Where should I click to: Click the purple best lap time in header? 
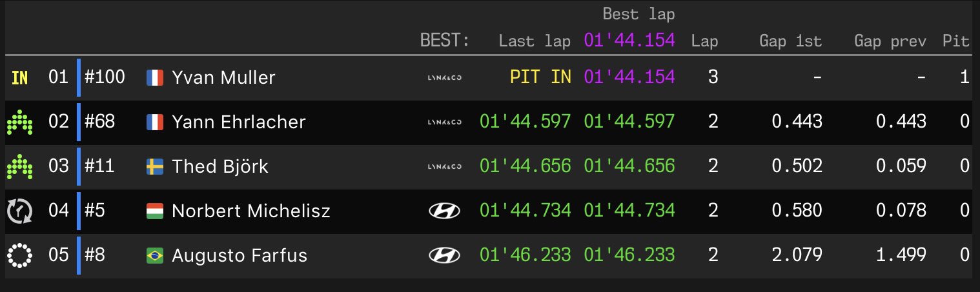coord(629,41)
